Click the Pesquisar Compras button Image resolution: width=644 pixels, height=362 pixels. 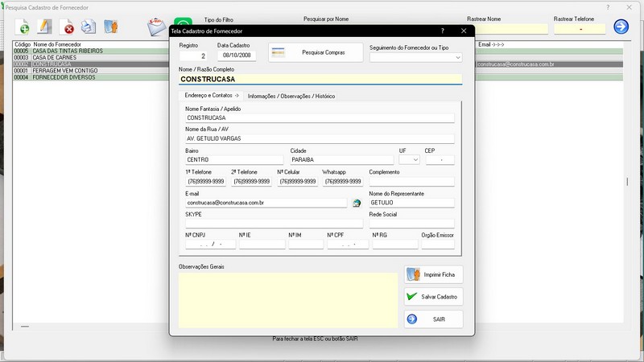[x=316, y=52]
